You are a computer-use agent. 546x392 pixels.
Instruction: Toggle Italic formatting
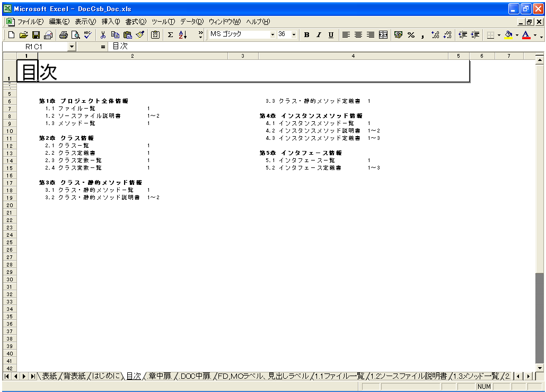tap(319, 35)
